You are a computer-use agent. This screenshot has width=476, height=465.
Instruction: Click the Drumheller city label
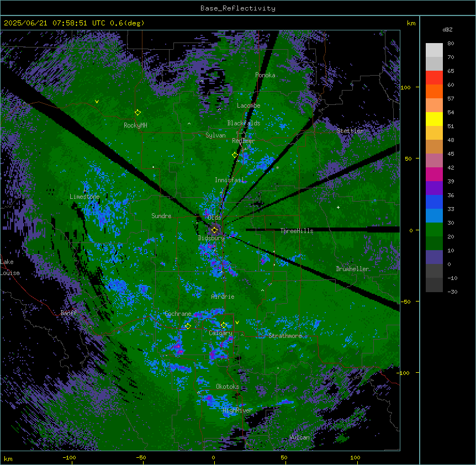tap(352, 269)
